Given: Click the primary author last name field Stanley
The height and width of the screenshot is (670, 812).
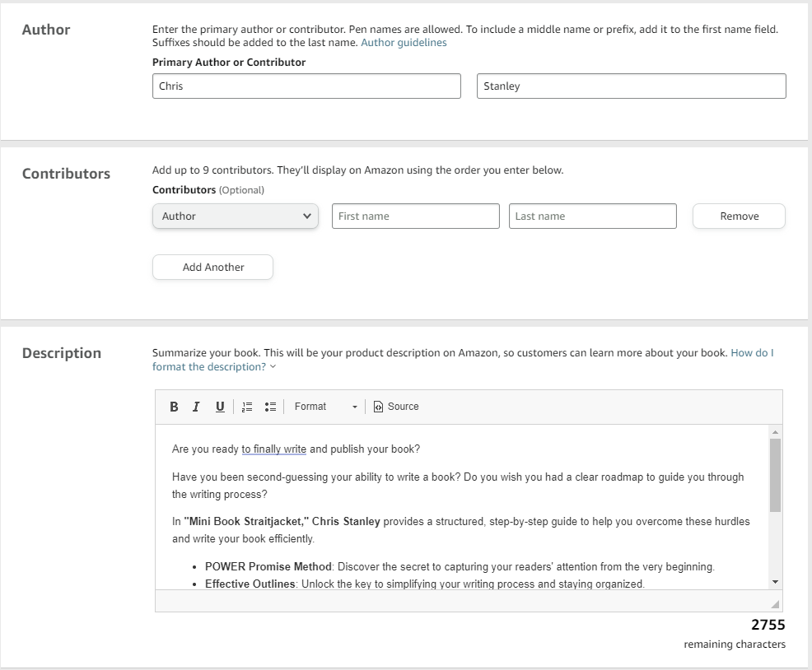Looking at the screenshot, I should 632,86.
